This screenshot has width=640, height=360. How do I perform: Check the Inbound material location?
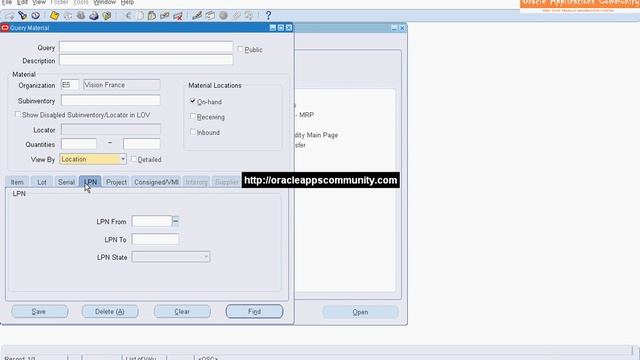tap(193, 132)
